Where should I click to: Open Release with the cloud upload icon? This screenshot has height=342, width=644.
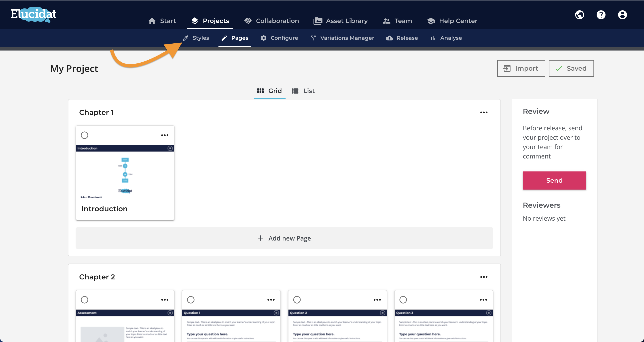click(x=402, y=38)
